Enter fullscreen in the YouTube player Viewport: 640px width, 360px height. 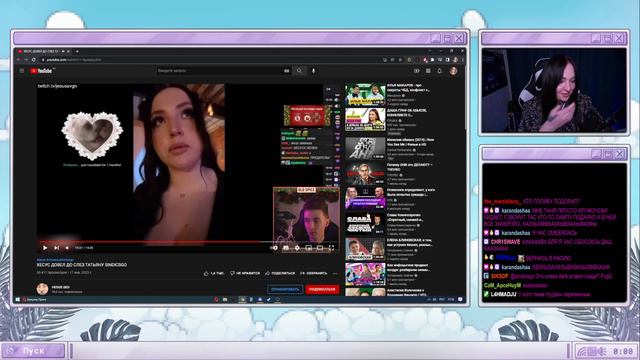pos(331,248)
